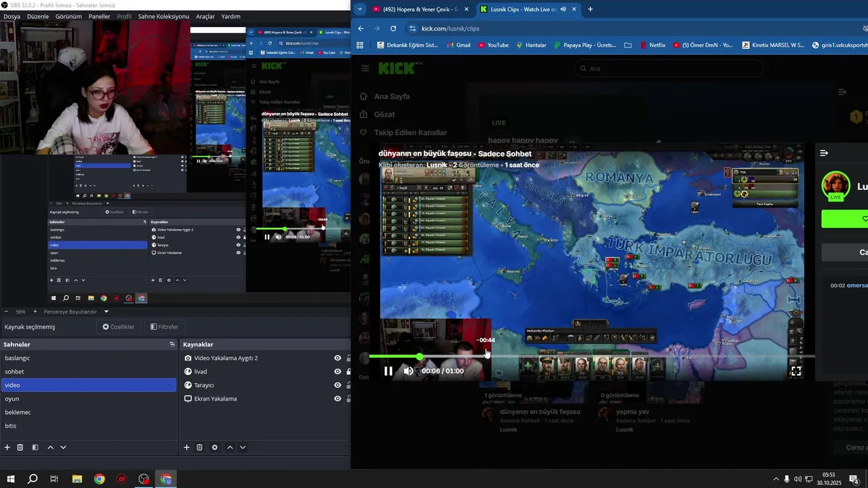Screen dimensions: 868x488
Task: Add a new source in Kaynaklar
Action: click(x=186, y=447)
